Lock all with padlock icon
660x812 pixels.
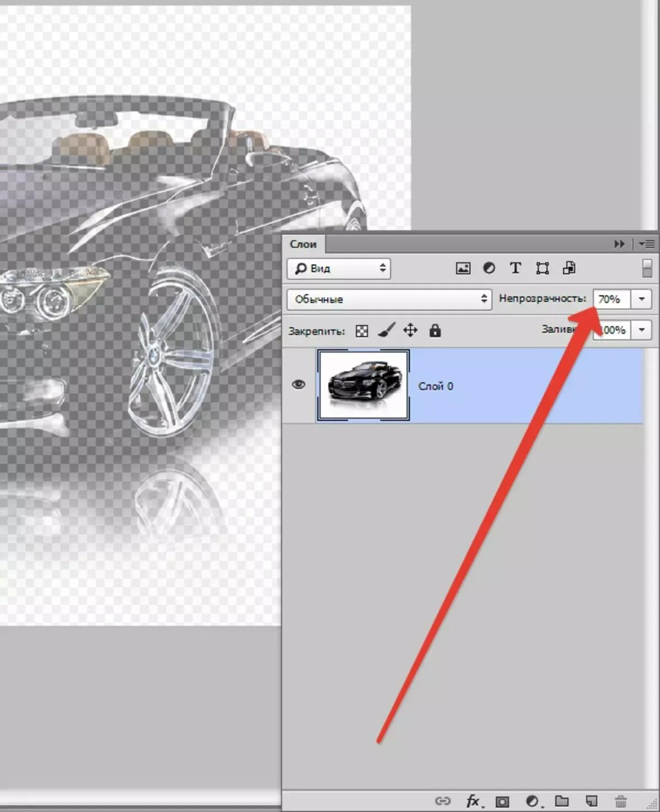435,330
